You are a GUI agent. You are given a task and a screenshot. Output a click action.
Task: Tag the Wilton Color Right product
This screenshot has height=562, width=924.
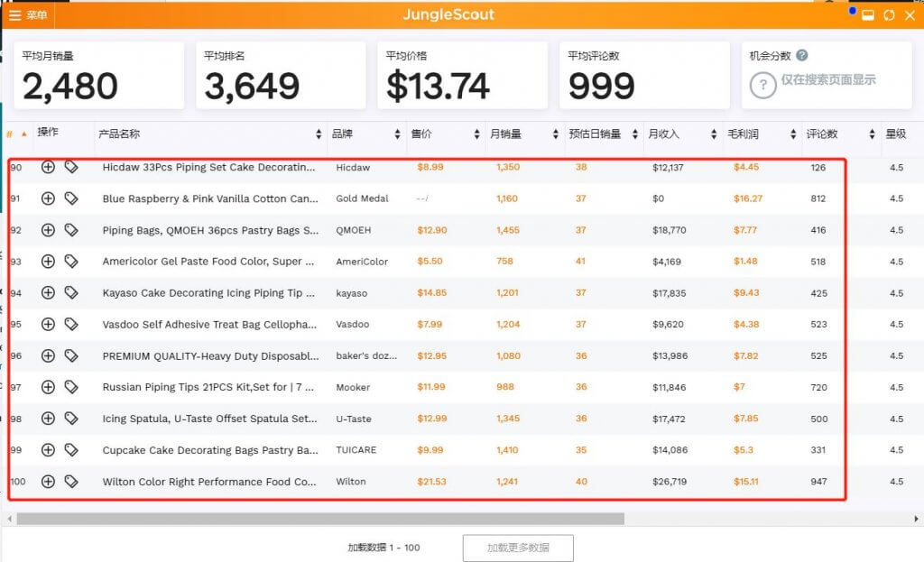[x=71, y=482]
